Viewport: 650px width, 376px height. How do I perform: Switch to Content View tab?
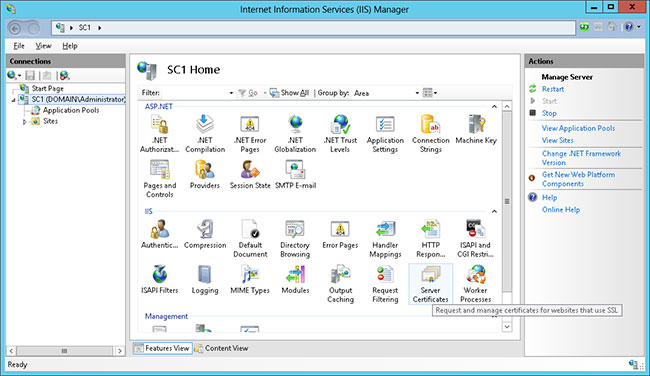pyautogui.click(x=221, y=348)
